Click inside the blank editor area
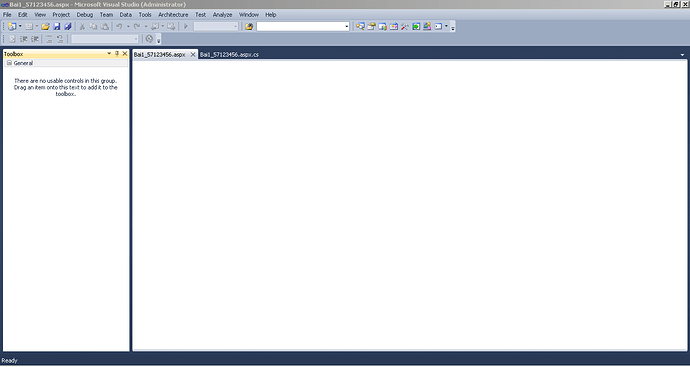Image resolution: width=690 pixels, height=367 pixels. 409,205
